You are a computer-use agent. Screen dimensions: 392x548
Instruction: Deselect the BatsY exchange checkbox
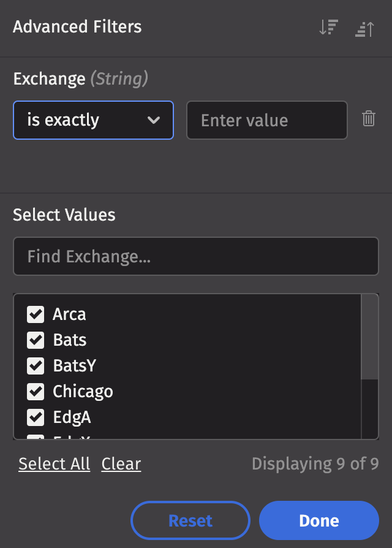pos(36,366)
